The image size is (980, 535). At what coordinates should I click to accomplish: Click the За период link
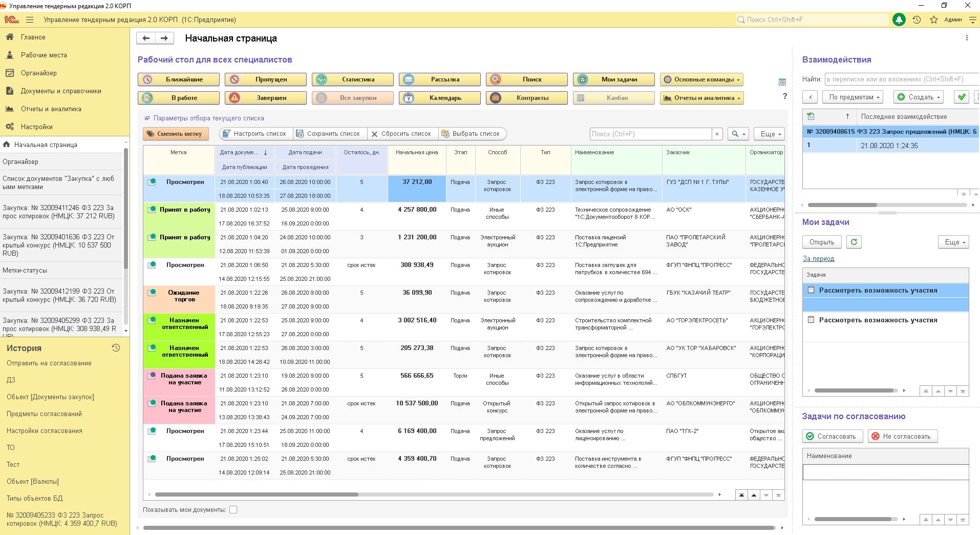coord(818,258)
